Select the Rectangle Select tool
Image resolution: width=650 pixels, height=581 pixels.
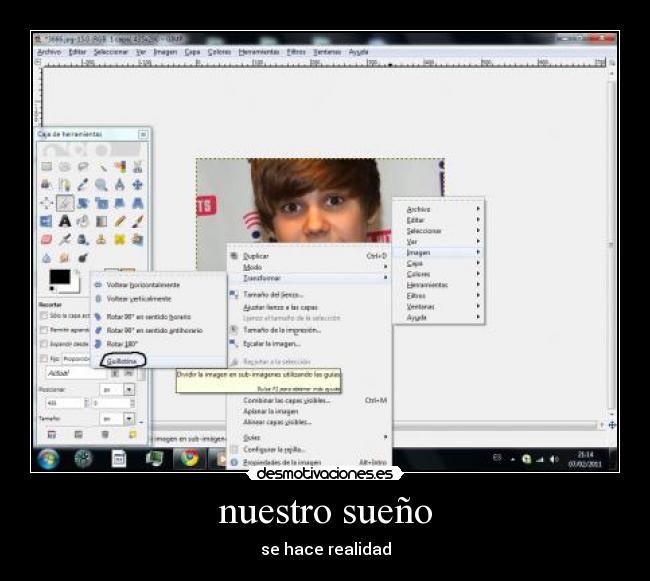tap(46, 167)
